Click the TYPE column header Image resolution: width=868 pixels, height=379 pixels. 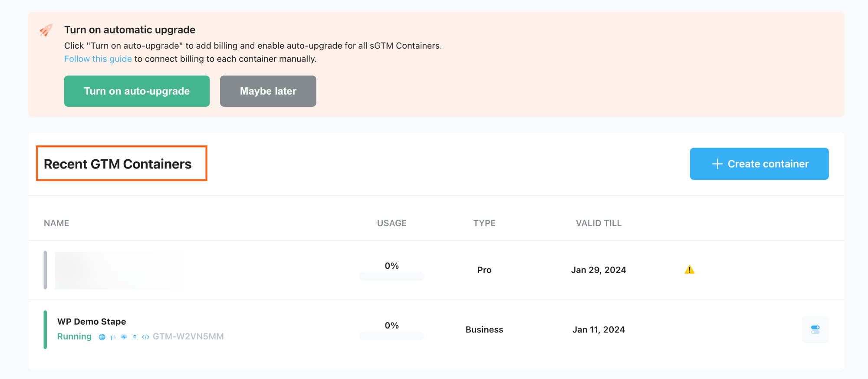pos(484,223)
